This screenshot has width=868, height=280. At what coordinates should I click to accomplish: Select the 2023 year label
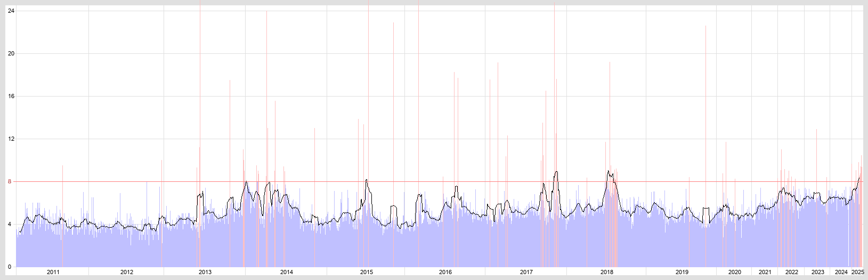point(818,272)
